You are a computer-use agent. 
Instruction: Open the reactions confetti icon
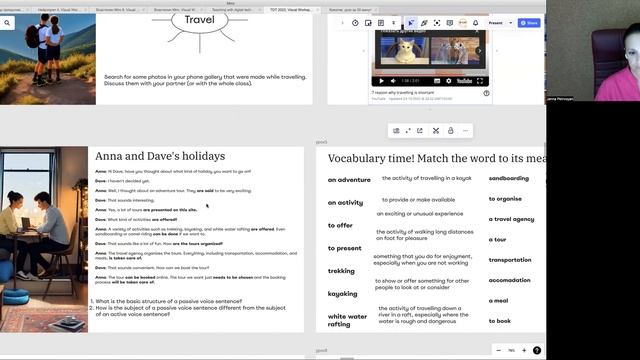tap(424, 23)
